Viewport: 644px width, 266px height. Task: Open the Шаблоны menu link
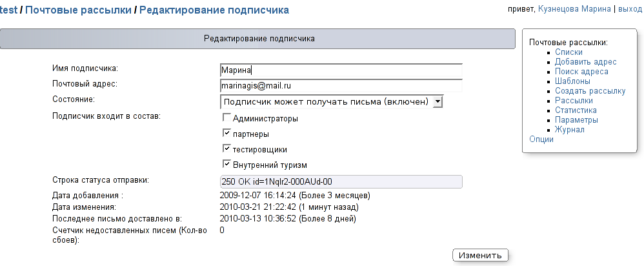point(572,81)
